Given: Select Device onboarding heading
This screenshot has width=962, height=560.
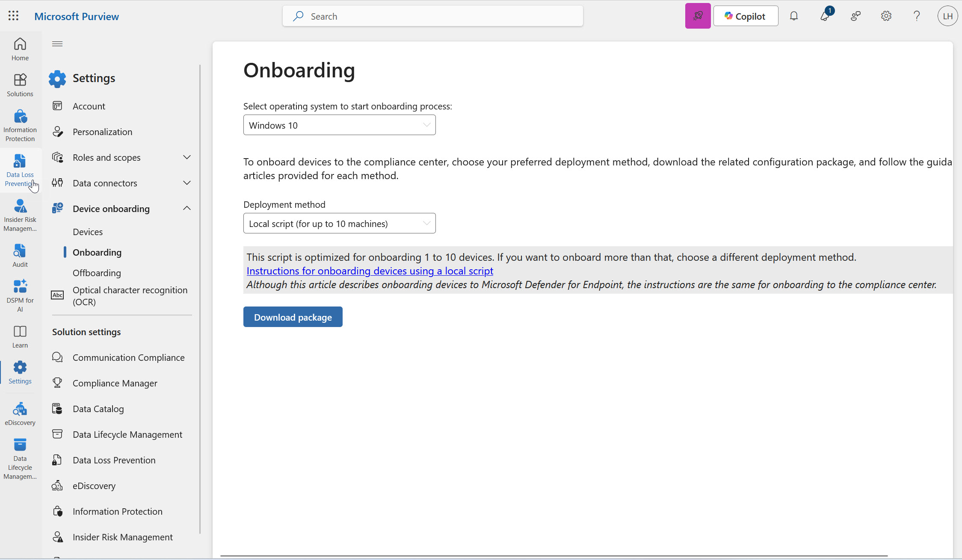Looking at the screenshot, I should [x=111, y=209].
